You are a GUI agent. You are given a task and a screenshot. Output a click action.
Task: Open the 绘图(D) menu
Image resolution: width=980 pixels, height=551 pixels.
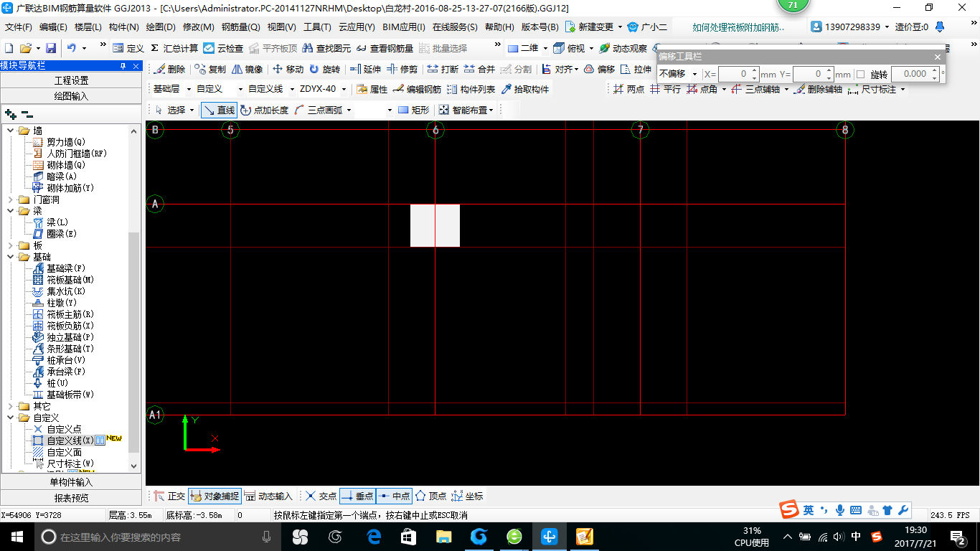click(161, 27)
